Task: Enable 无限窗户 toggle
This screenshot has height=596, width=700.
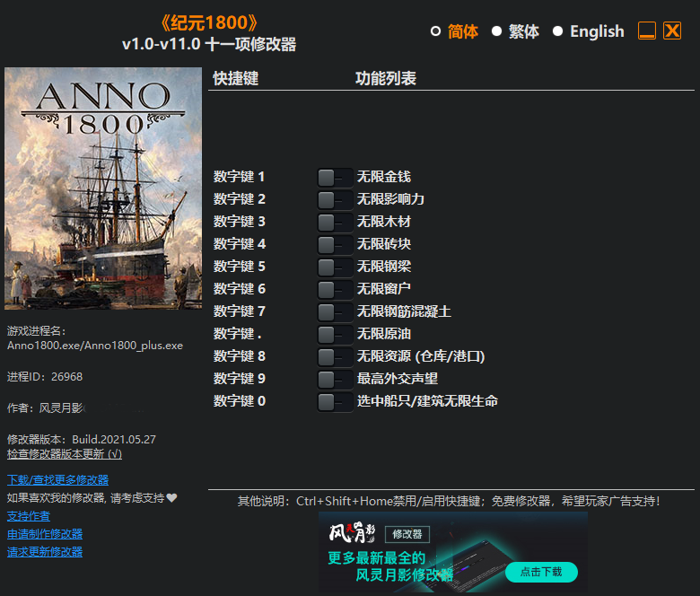Action: click(335, 289)
